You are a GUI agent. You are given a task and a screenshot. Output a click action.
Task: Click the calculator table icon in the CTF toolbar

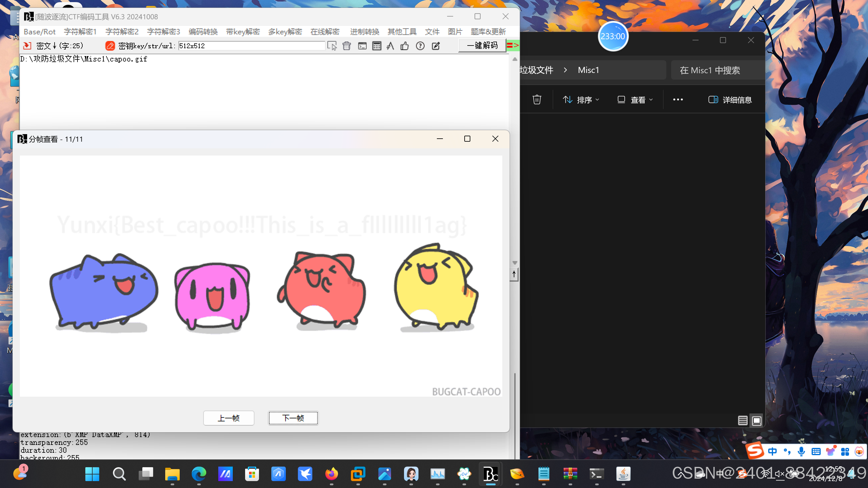point(377,46)
